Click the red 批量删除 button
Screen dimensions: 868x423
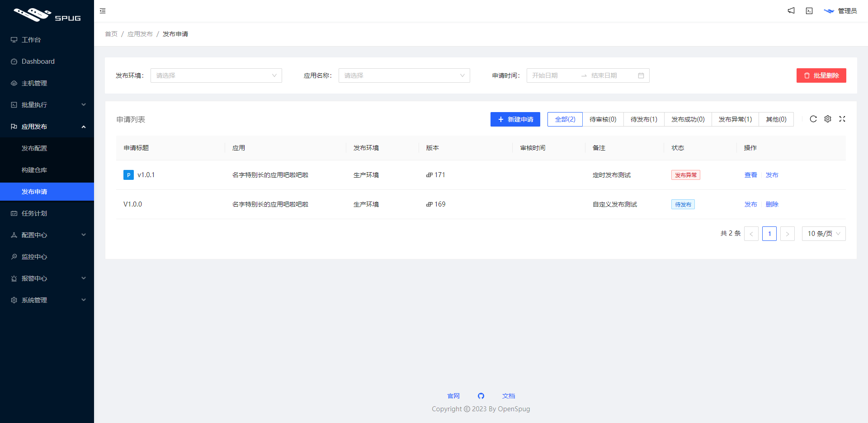click(x=821, y=75)
